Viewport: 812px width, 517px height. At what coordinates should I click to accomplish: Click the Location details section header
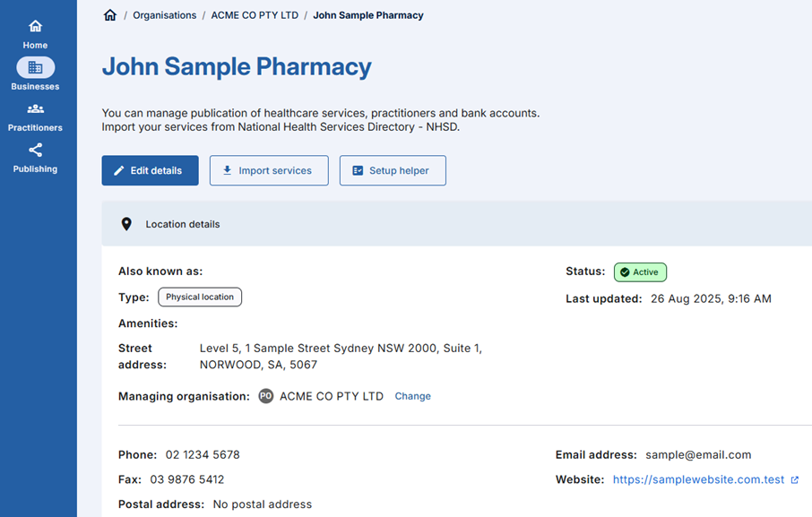point(183,224)
